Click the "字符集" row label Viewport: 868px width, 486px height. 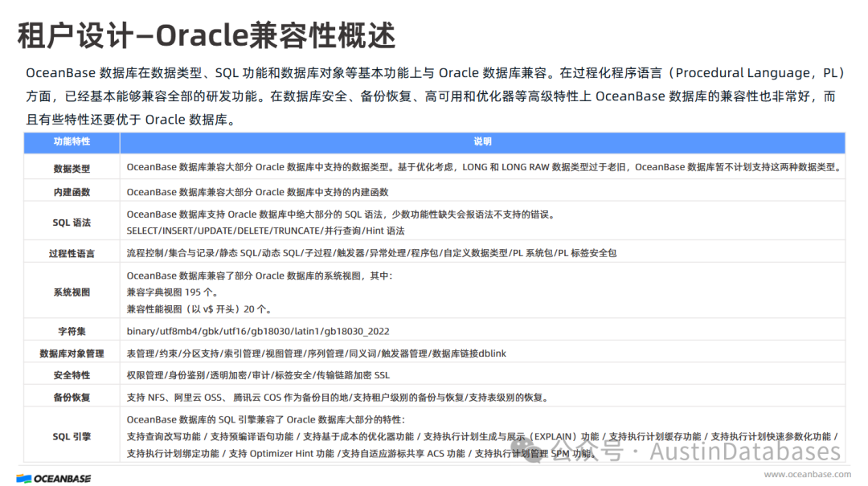(72, 332)
